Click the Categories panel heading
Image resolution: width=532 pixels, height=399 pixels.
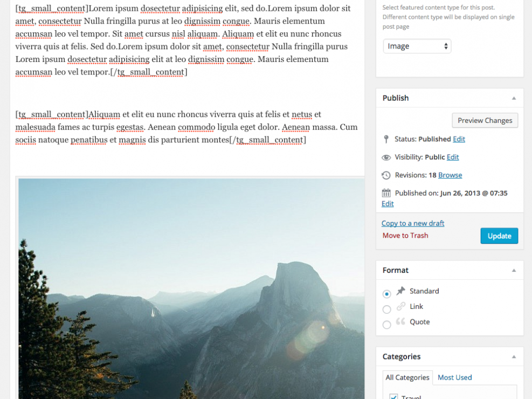(402, 356)
